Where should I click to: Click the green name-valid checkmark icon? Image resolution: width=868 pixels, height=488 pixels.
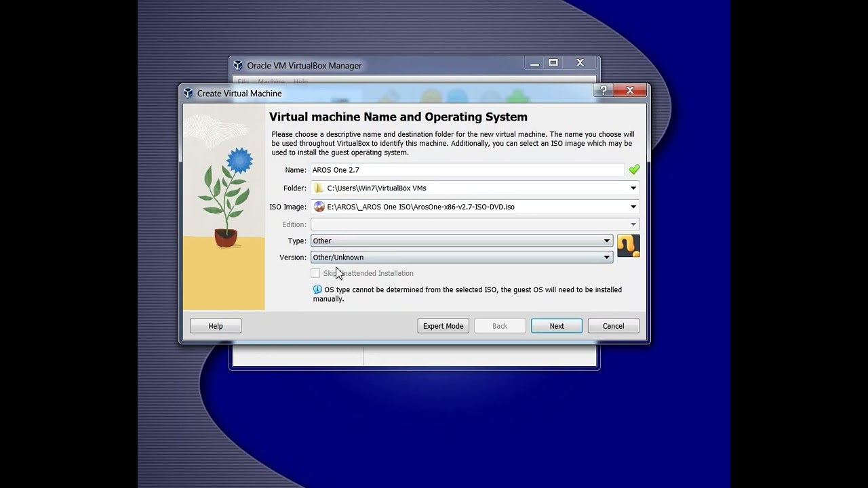tap(634, 169)
